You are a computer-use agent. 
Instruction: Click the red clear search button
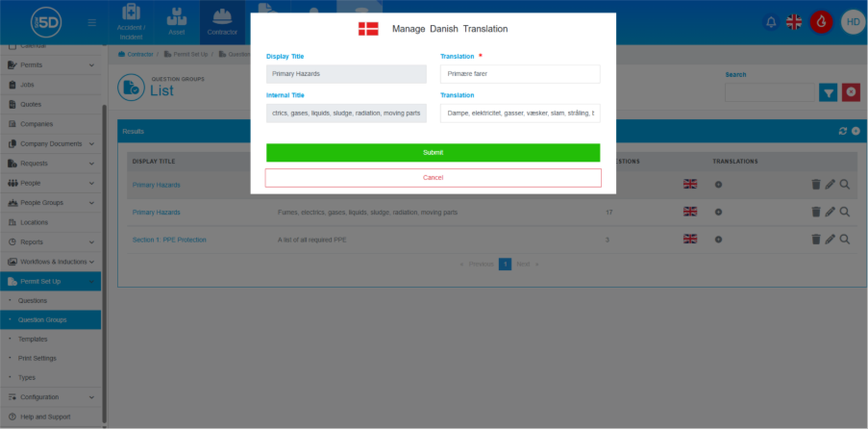(x=851, y=92)
